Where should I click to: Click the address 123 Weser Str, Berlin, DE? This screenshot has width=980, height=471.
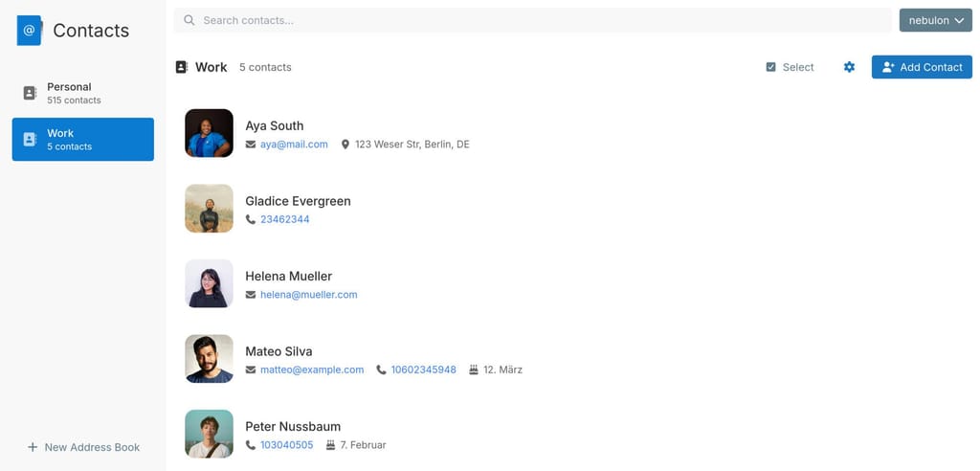[x=412, y=145]
